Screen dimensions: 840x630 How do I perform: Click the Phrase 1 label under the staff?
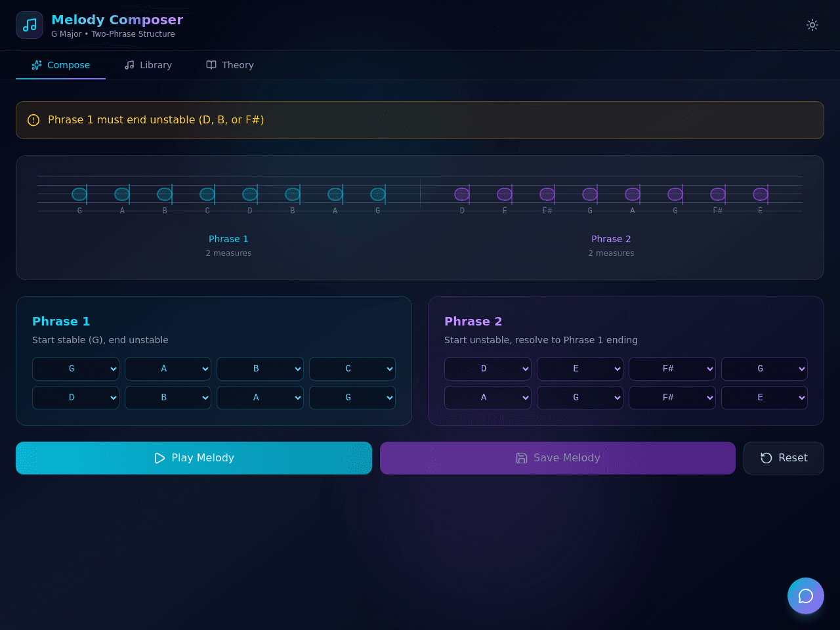tap(228, 239)
